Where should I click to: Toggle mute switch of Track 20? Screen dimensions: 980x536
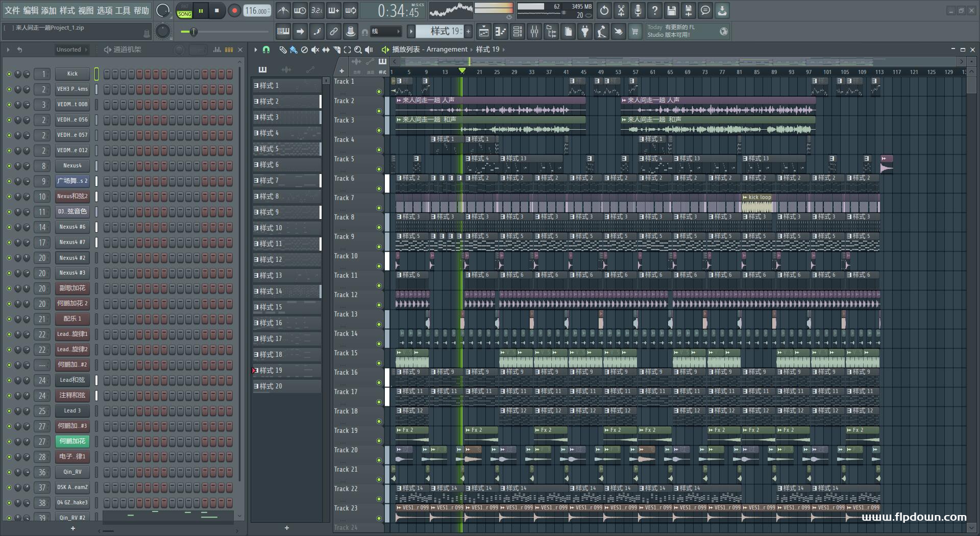(379, 460)
